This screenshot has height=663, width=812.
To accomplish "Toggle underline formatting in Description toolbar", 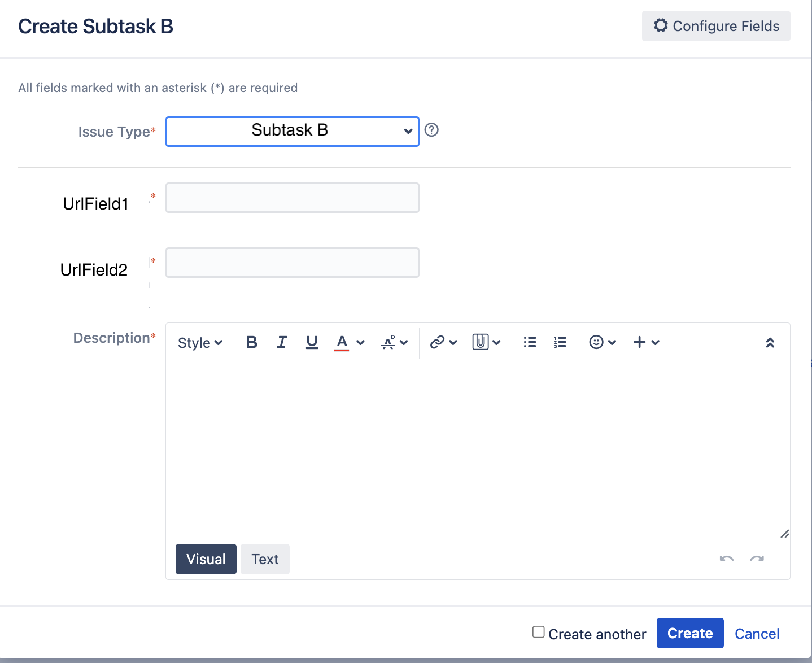I will [312, 342].
